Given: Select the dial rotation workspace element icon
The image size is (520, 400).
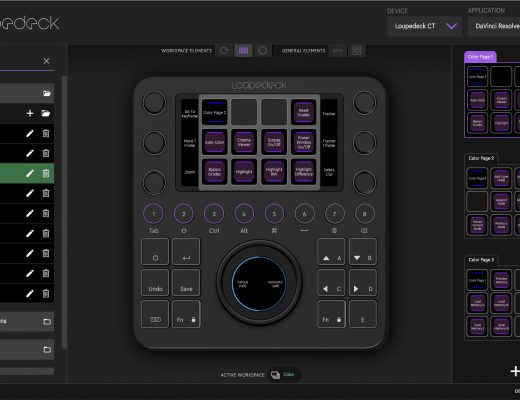Looking at the screenshot, I should coord(224,51).
